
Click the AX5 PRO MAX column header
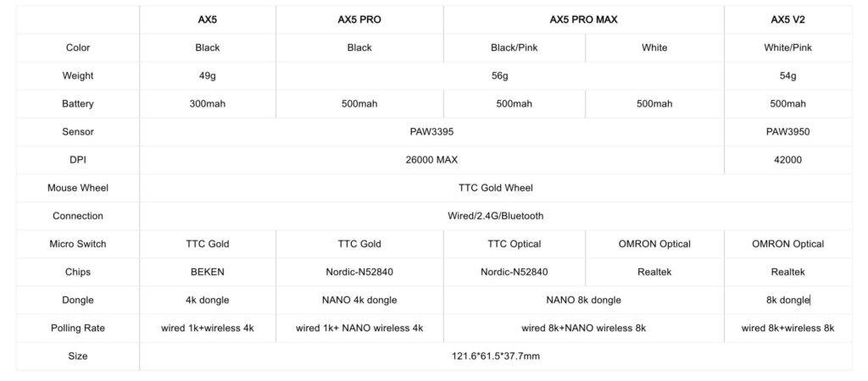tap(583, 19)
